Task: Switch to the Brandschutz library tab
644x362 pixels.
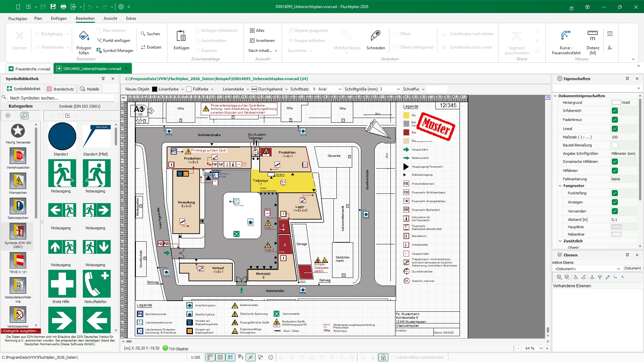Action: coord(60,89)
